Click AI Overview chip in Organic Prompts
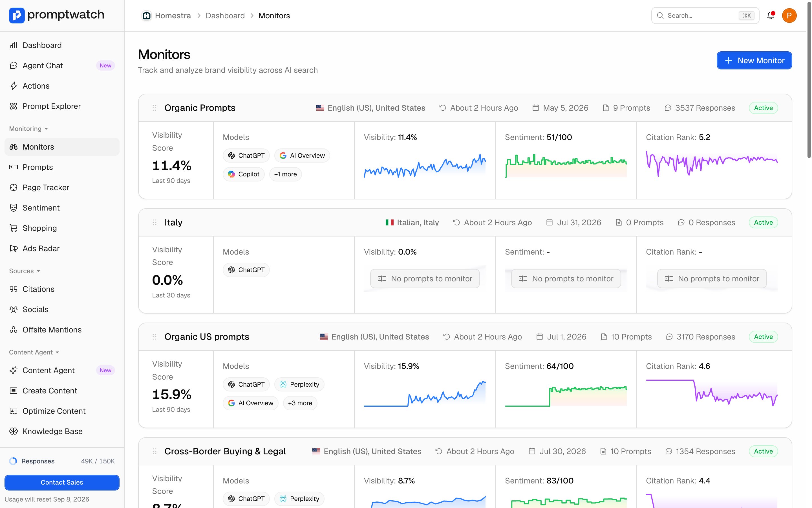Image resolution: width=812 pixels, height=508 pixels. pyautogui.click(x=302, y=156)
